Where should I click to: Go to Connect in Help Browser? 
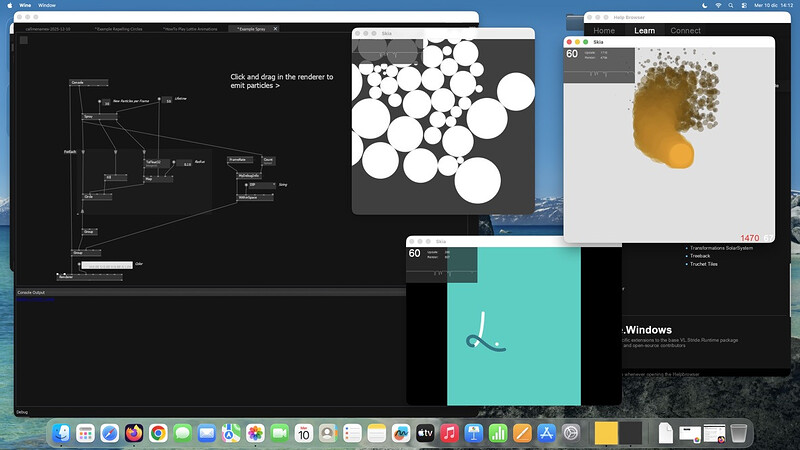tap(685, 31)
